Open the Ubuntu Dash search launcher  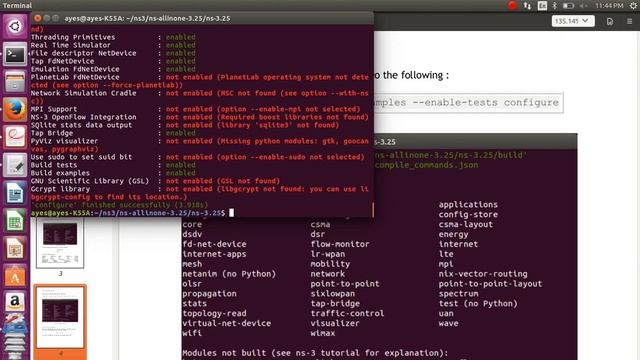pos(15,27)
